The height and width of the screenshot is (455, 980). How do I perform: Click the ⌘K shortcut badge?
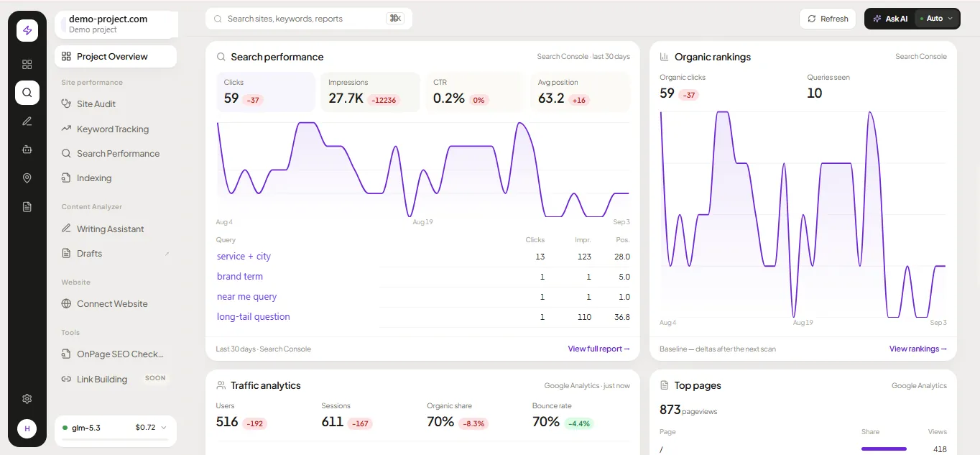coord(395,19)
